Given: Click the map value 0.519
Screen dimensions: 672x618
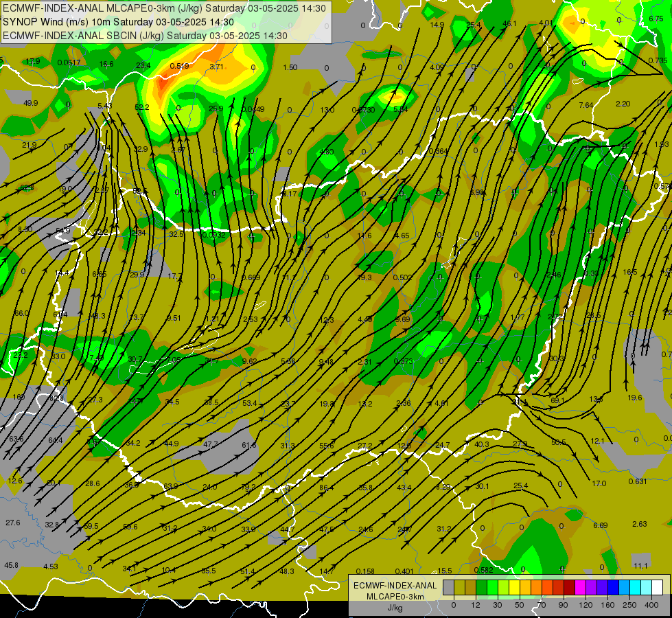Looking at the screenshot, I should click(x=180, y=66).
